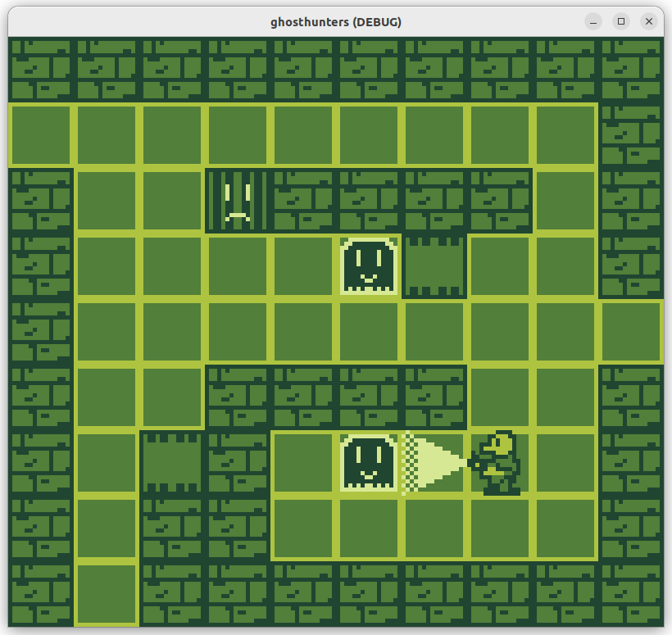
Task: Click the top corridor's leftmost floor tile
Action: (x=41, y=135)
